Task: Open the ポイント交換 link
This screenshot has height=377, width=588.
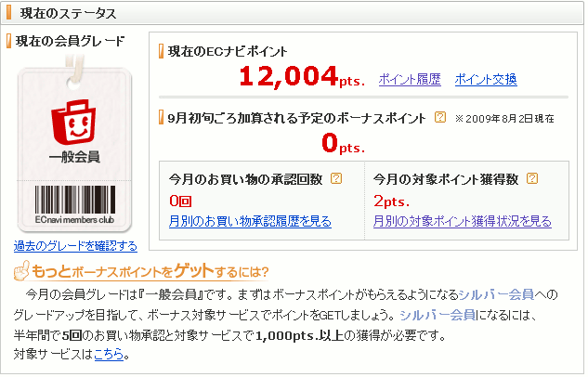Action: (x=486, y=80)
